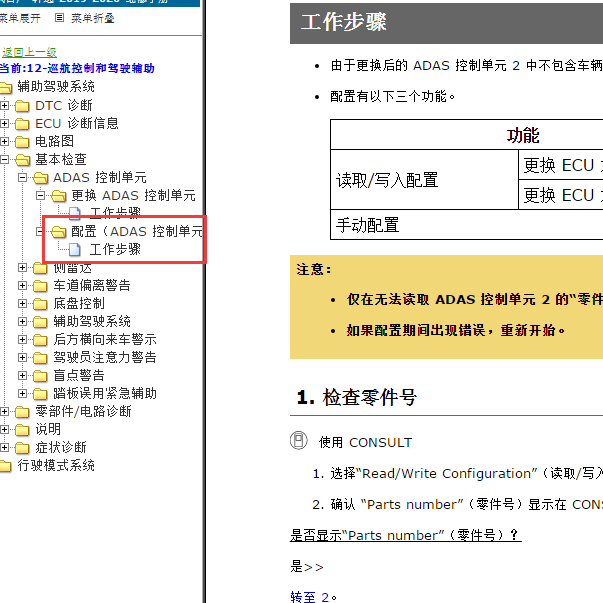This screenshot has height=603, width=603.
Task: Click the 电路图 folder icon
Action: [22, 141]
